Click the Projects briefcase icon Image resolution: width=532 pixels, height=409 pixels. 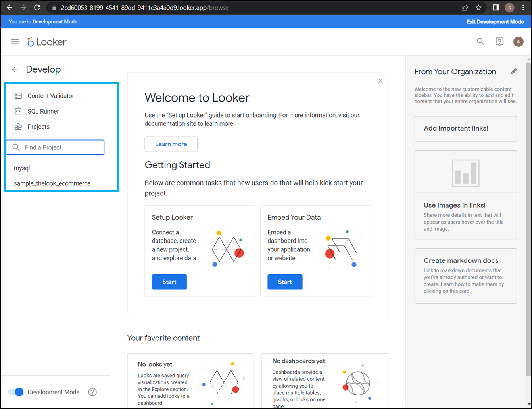click(18, 127)
